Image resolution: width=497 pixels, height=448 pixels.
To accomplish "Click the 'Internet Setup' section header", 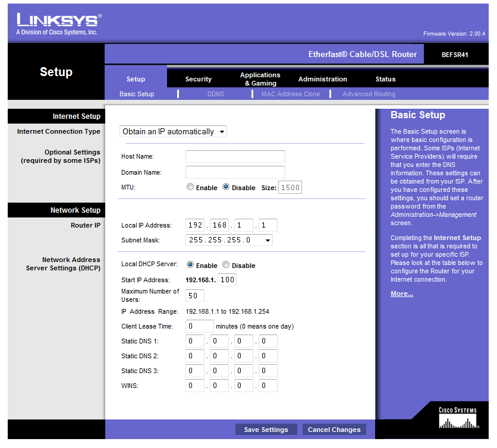I will [x=76, y=116].
